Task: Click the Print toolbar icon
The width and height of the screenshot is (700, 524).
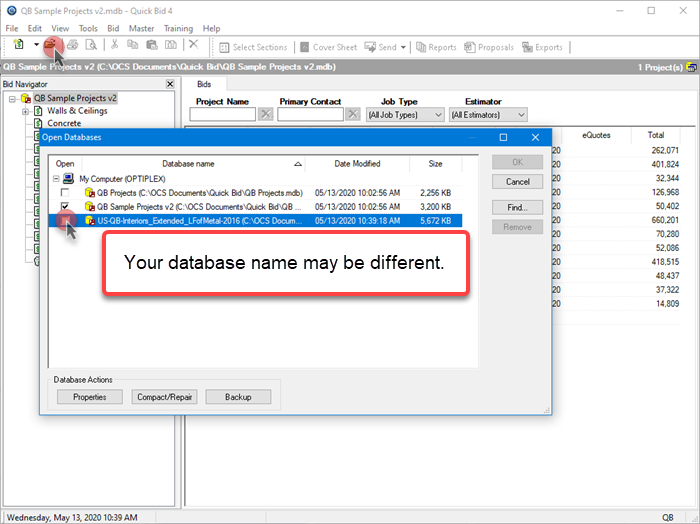Action: 73,44
